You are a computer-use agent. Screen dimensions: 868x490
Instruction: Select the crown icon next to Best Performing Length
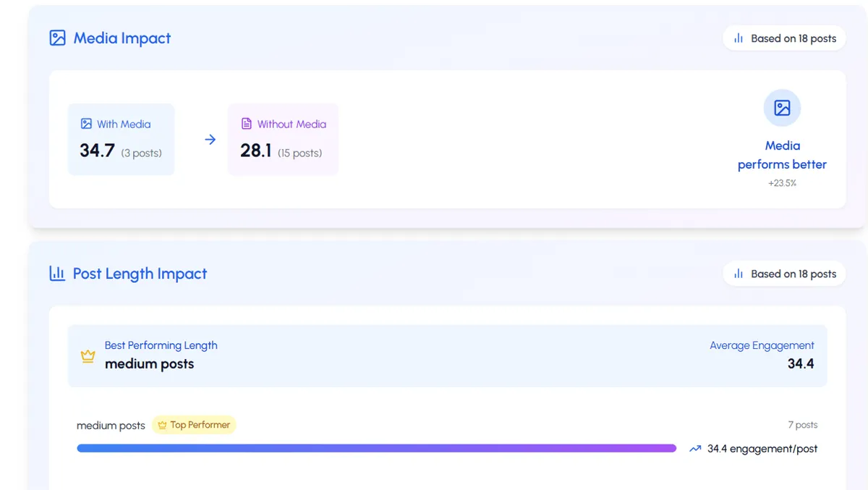coord(88,356)
